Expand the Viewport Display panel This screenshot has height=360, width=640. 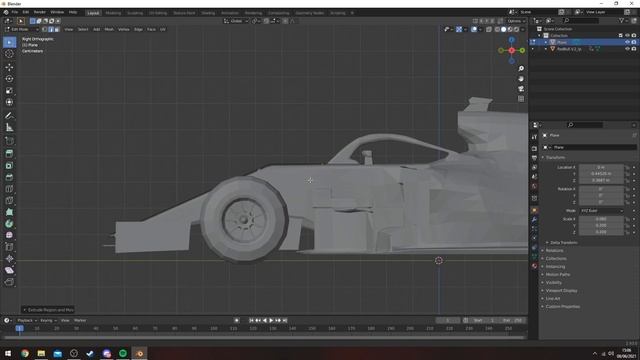(561, 291)
